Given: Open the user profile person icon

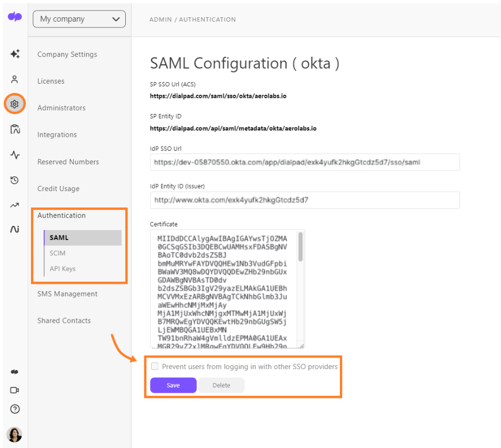Looking at the screenshot, I should click(14, 79).
